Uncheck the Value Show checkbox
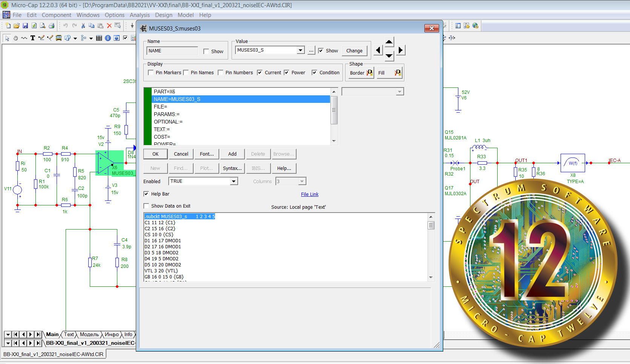The width and height of the screenshot is (630, 364). [x=321, y=50]
